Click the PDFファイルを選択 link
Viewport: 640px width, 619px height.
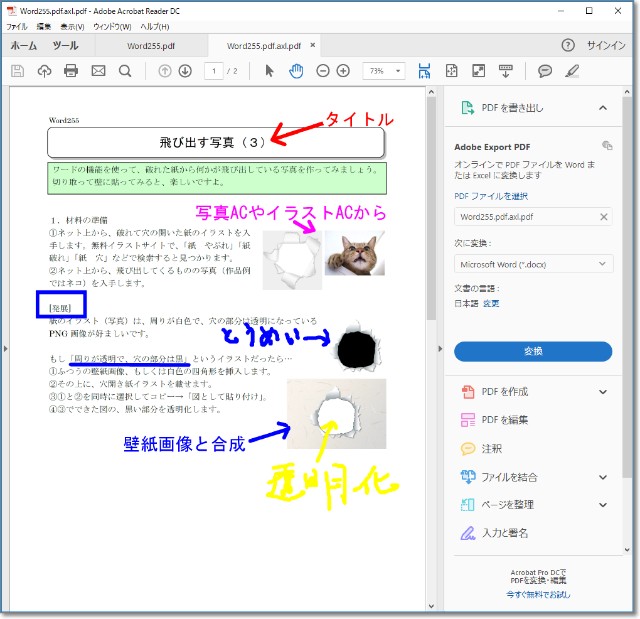tap(491, 196)
